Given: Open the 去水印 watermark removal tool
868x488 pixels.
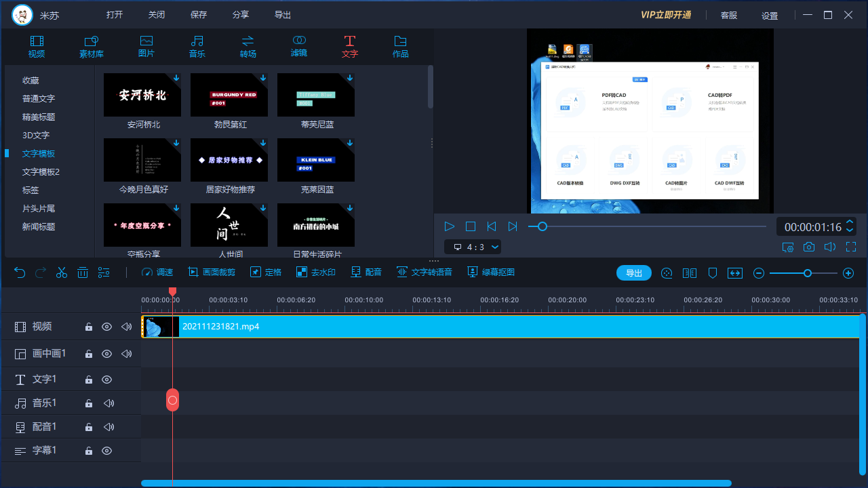Looking at the screenshot, I should [x=315, y=272].
